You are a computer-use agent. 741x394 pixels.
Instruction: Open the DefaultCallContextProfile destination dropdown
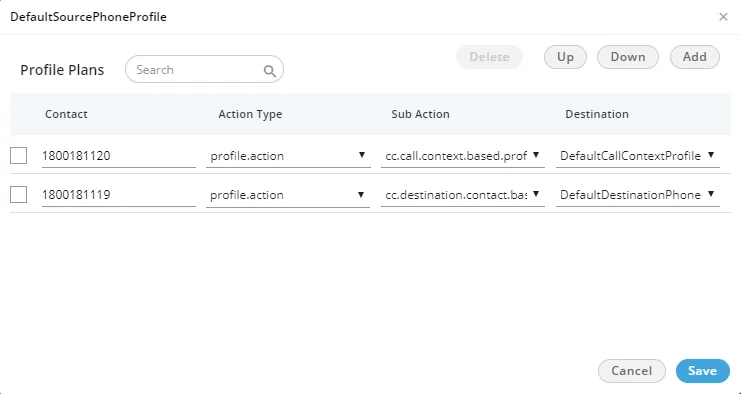click(x=638, y=156)
